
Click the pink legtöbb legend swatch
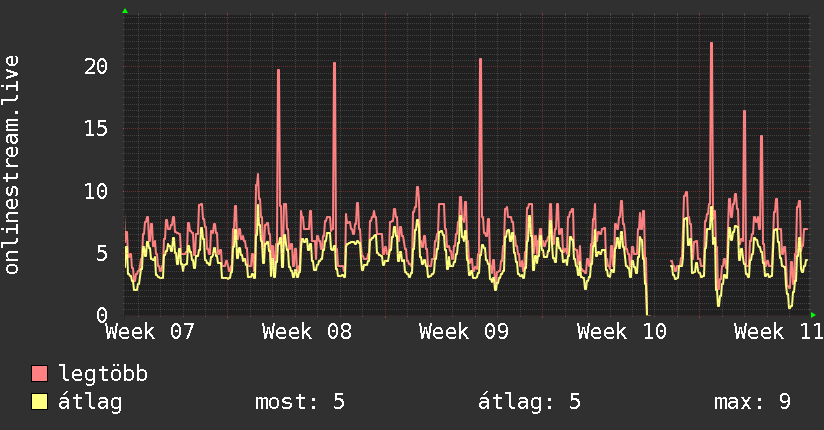click(39, 373)
